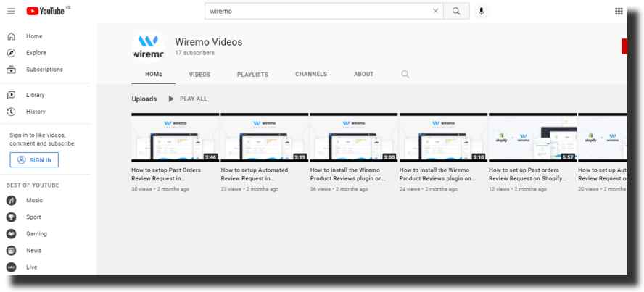644x292 pixels.
Task: Open the hamburger guide menu
Action: [x=11, y=11]
